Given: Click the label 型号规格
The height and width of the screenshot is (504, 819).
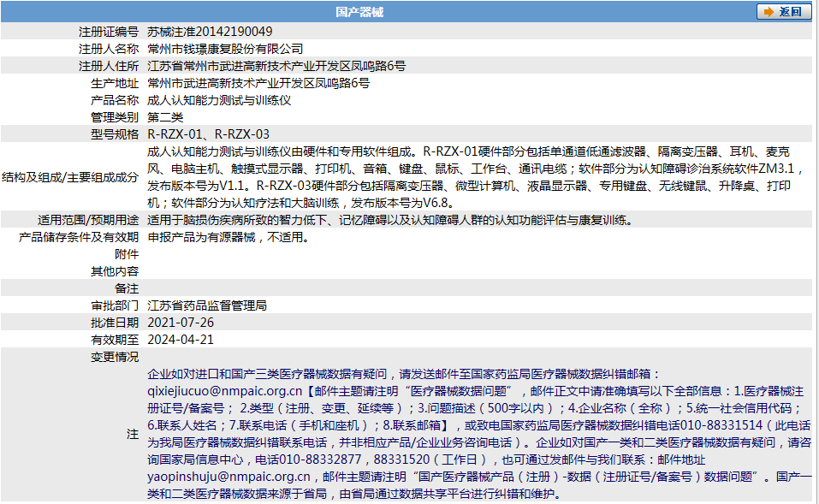Looking at the screenshot, I should [x=115, y=134].
